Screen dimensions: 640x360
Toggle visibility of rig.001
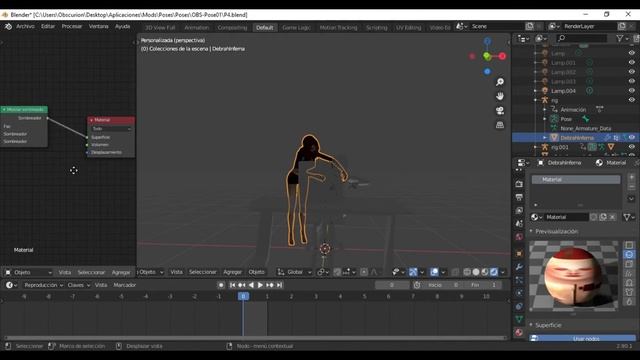pos(631,147)
